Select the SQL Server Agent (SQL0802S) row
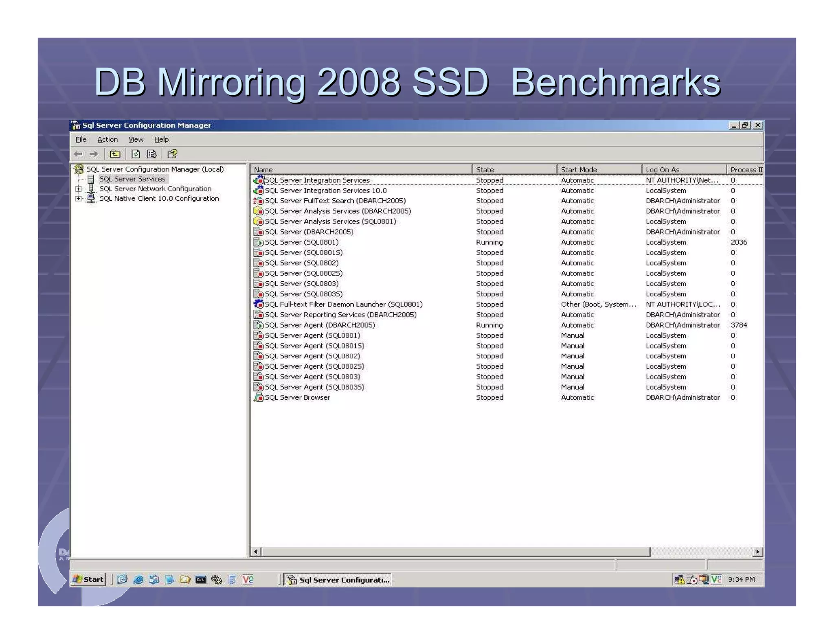Image resolution: width=834 pixels, height=644 pixels. pyautogui.click(x=507, y=366)
